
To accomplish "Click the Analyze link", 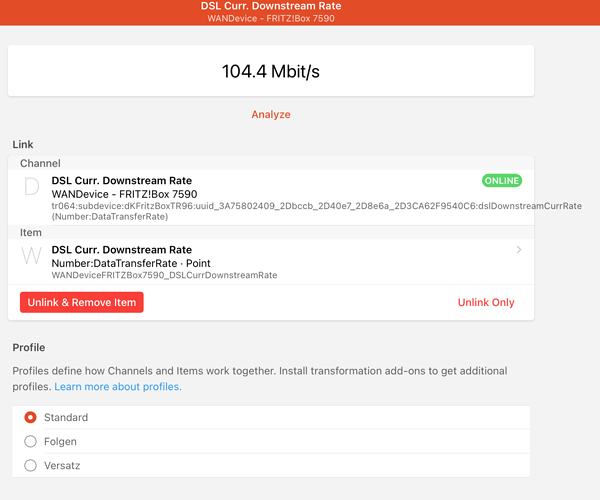I will tap(271, 114).
